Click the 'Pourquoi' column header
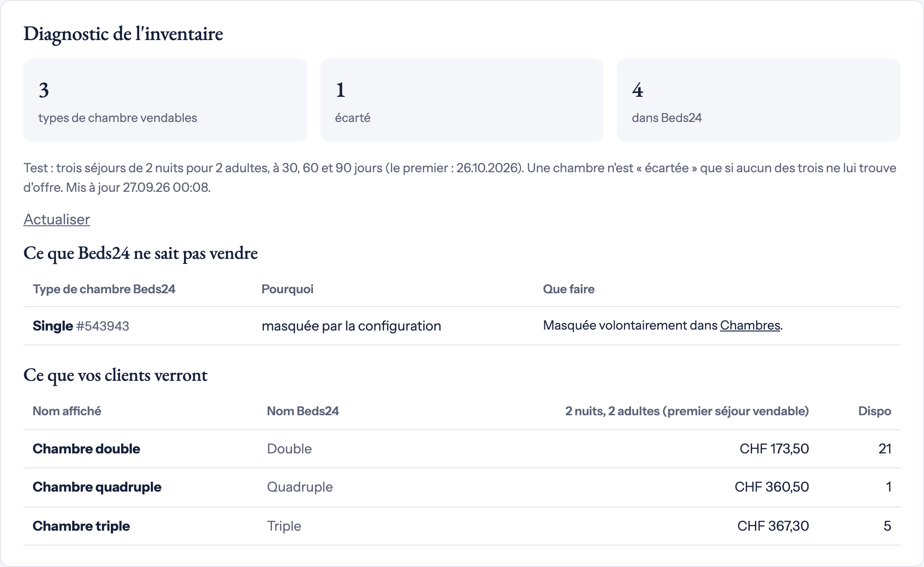Image resolution: width=924 pixels, height=567 pixels. tap(287, 289)
